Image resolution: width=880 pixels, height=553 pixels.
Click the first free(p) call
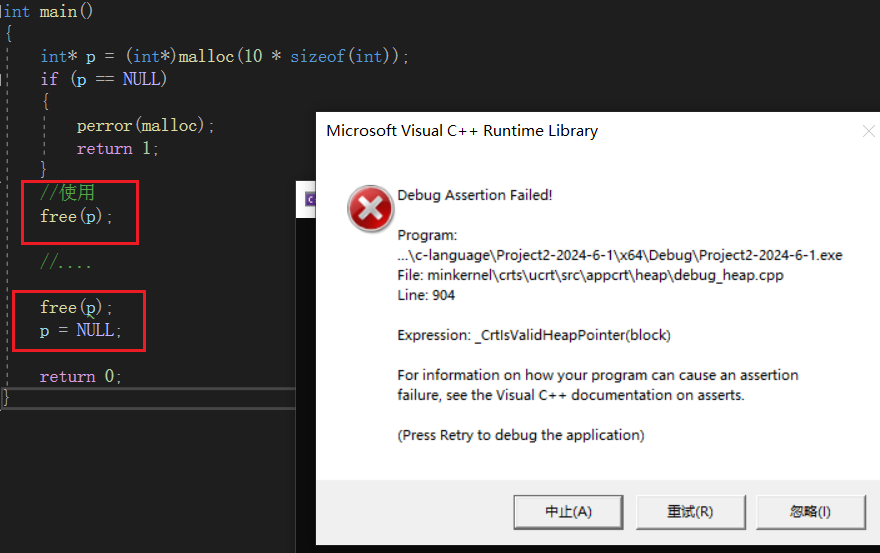click(x=76, y=216)
